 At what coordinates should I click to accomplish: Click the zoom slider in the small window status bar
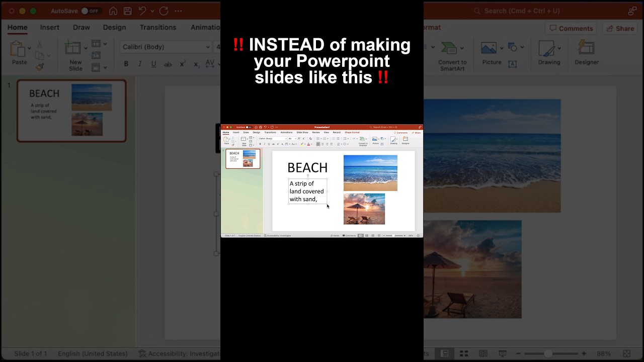[393, 235]
